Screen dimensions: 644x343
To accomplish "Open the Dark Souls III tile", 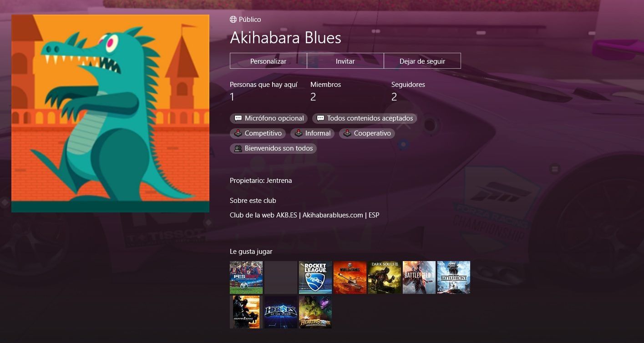I will pos(385,277).
